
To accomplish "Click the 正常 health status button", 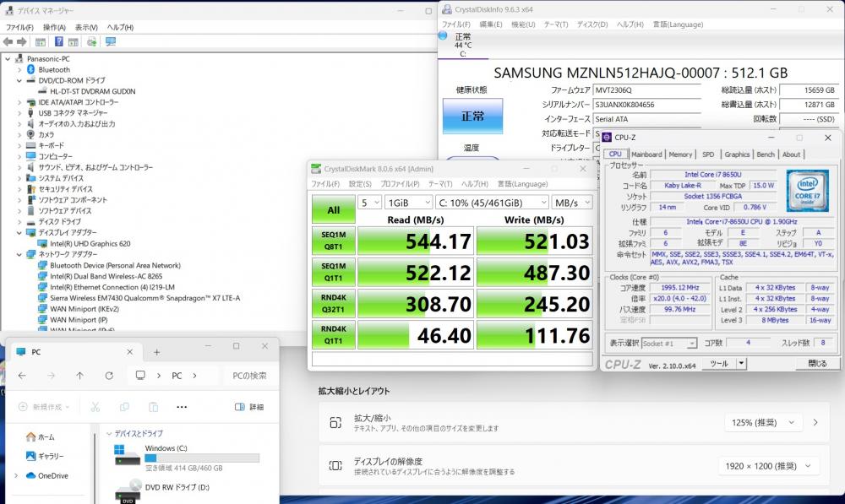I will point(472,116).
